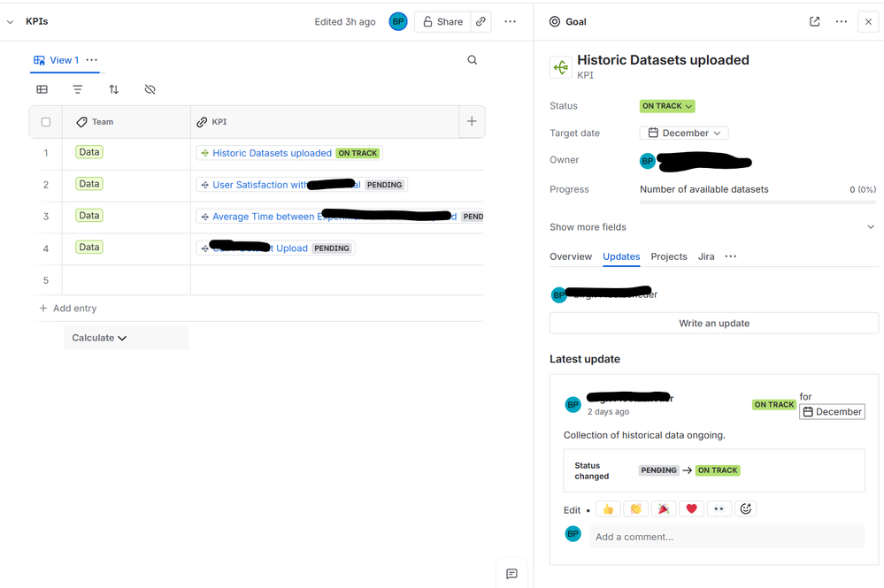Click the Data tag in row 1
This screenshot has width=884, height=588.
(x=89, y=152)
